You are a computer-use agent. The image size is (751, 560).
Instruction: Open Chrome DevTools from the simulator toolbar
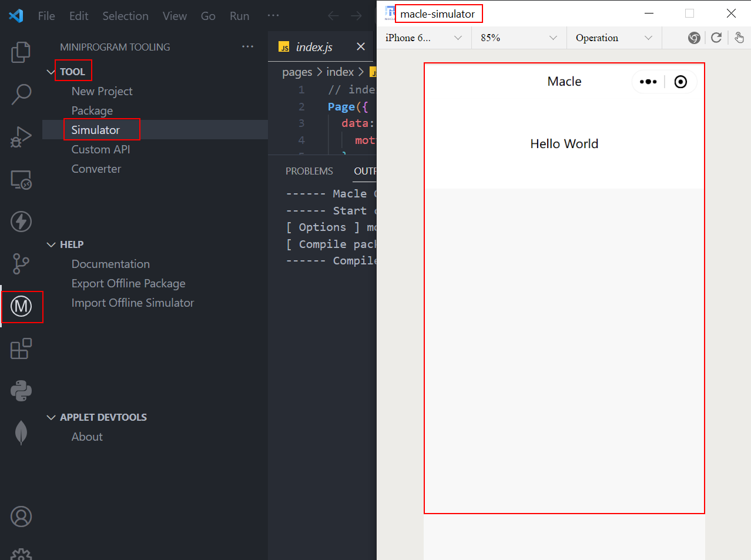click(x=694, y=38)
